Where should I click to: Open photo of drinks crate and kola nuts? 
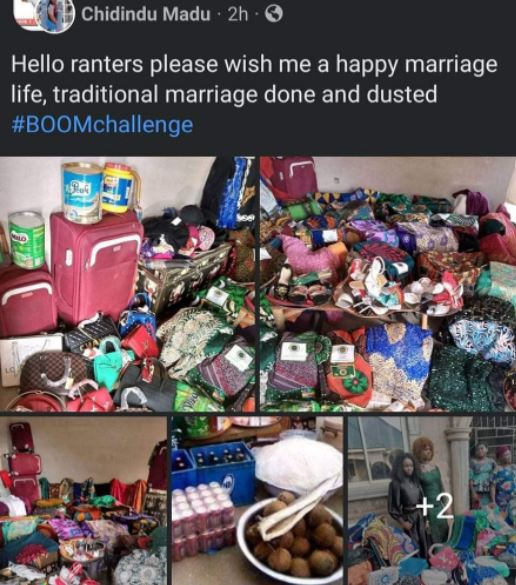click(x=257, y=501)
